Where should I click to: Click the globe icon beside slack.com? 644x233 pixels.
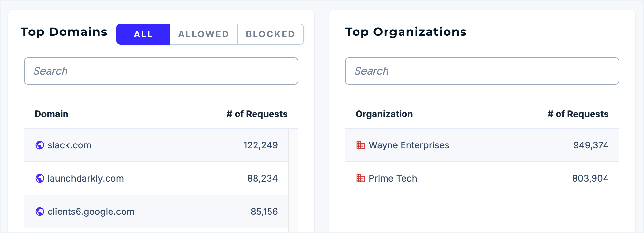[x=40, y=145]
